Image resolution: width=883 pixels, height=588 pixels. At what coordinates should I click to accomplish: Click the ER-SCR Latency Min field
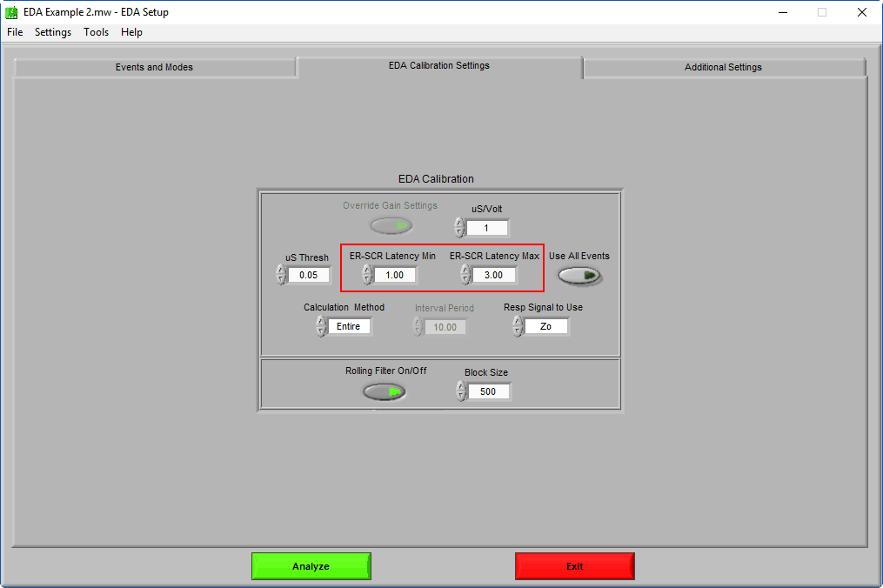click(395, 275)
